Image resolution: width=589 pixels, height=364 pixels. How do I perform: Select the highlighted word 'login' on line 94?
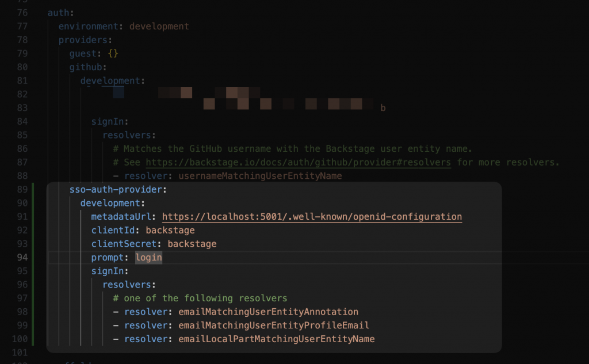pos(149,257)
